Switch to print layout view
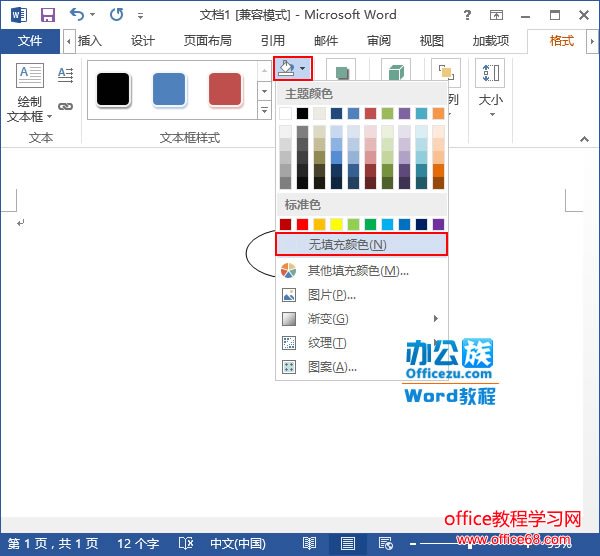This screenshot has height=556, width=600. click(x=347, y=543)
